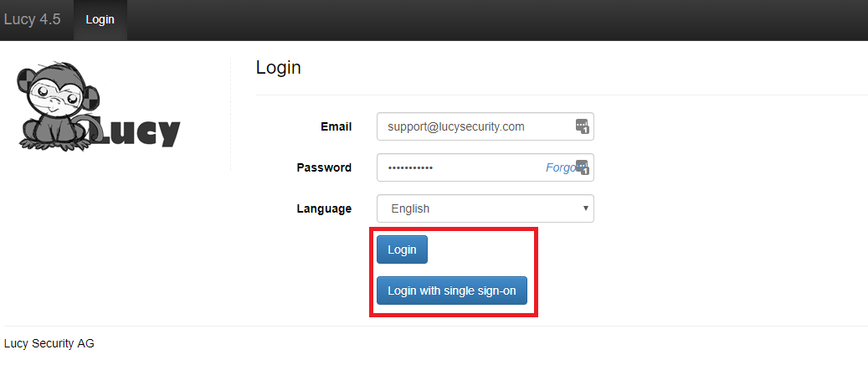Viewport: 868px width, 365px height.
Task: Go to Lucy 4.5 brand link in navbar
Action: click(x=32, y=19)
